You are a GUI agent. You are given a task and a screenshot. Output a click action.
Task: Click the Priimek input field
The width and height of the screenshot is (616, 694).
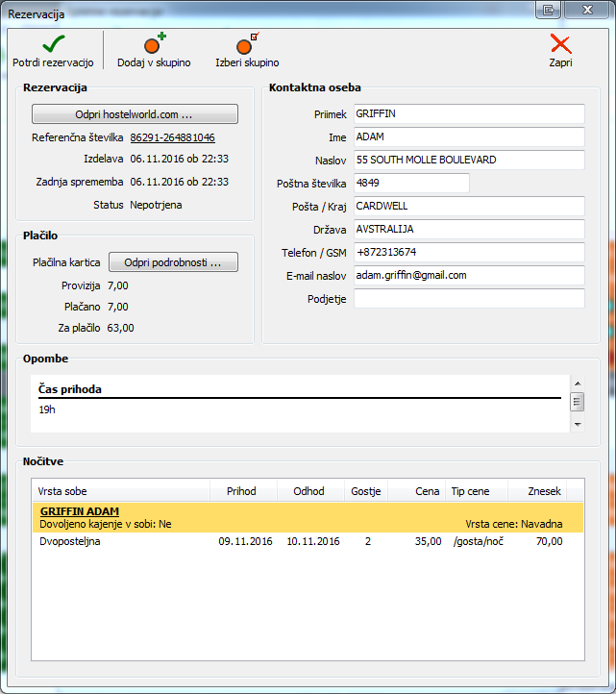[469, 113]
